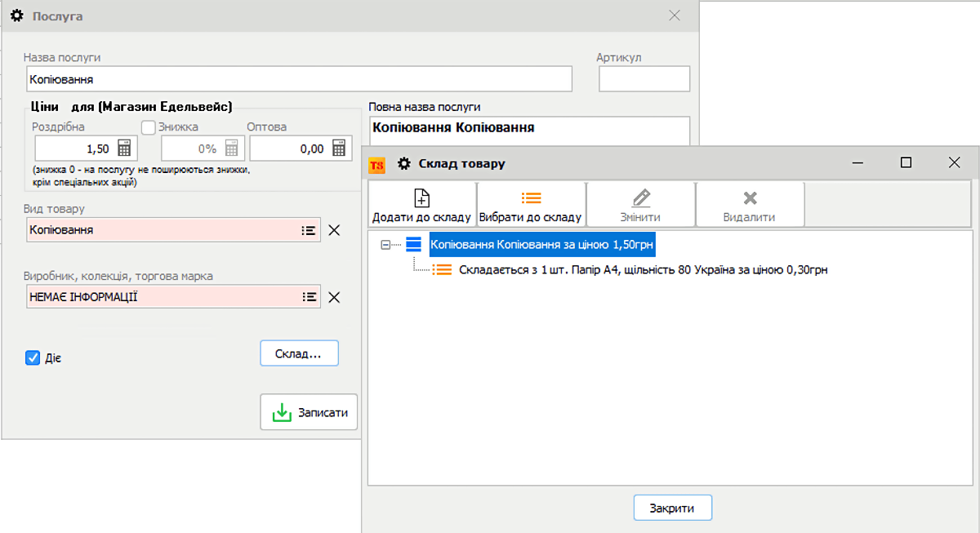
Task: Clear the Вид товару field value
Action: [333, 230]
